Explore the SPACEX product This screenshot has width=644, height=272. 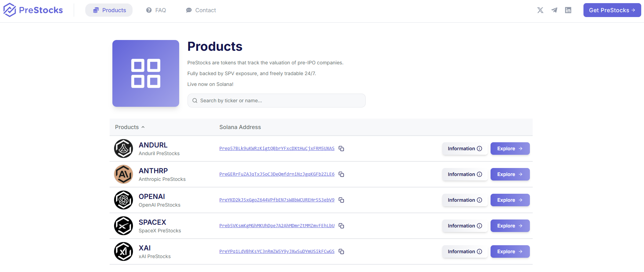[x=510, y=226]
